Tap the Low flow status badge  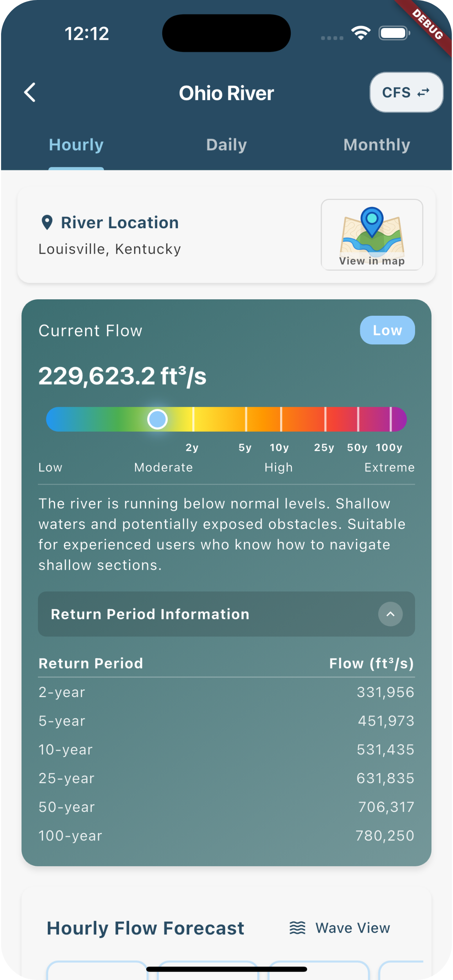387,330
